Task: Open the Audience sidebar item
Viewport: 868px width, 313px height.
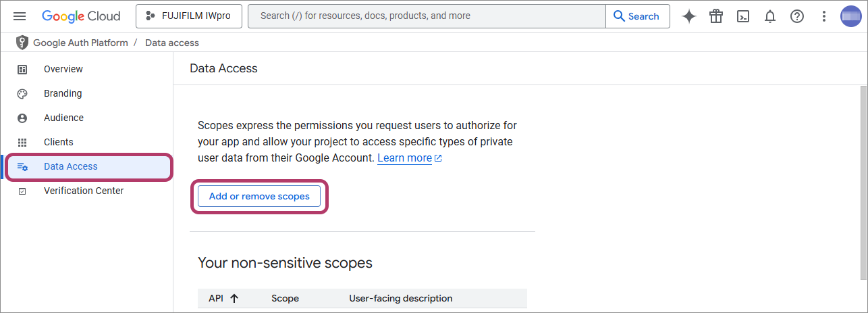Action: click(63, 118)
